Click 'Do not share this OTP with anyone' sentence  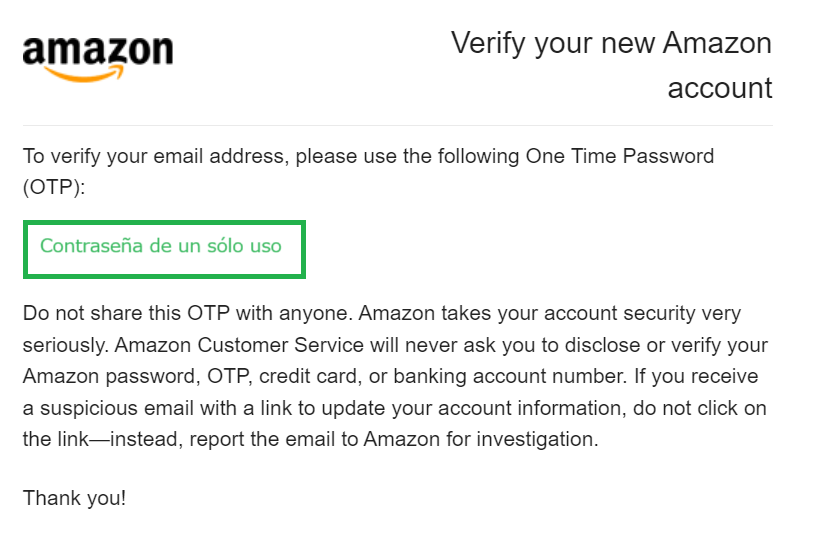click(188, 313)
